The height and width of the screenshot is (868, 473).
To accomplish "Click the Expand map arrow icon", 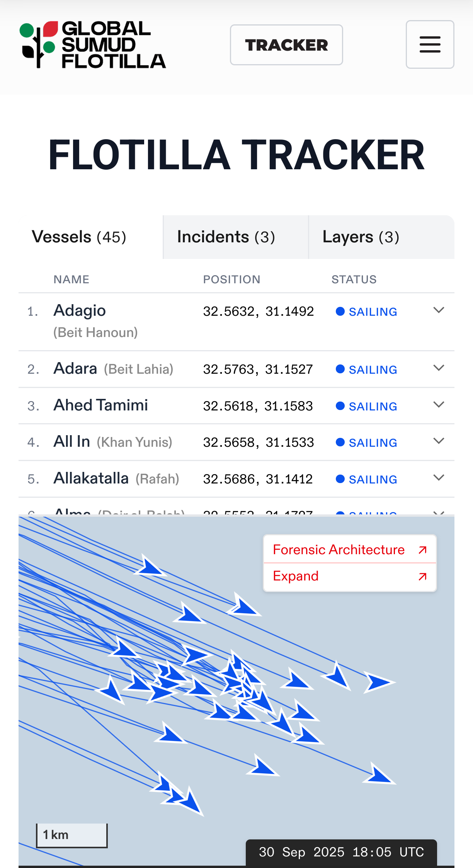I will pos(423,576).
